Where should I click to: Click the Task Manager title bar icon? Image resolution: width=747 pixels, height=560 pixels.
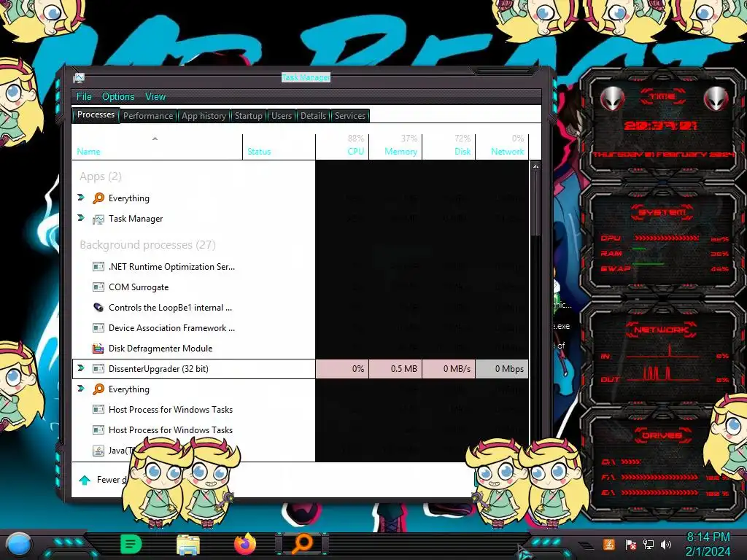[79, 77]
